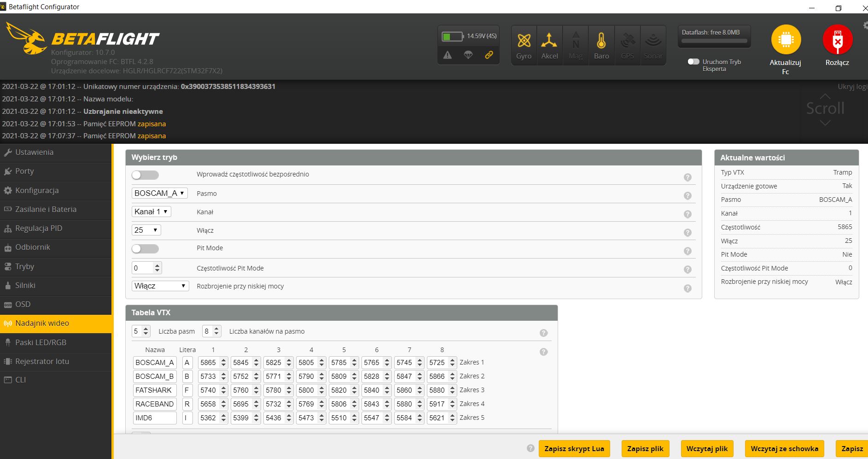Open help icon for Kanał row

pyautogui.click(x=687, y=214)
